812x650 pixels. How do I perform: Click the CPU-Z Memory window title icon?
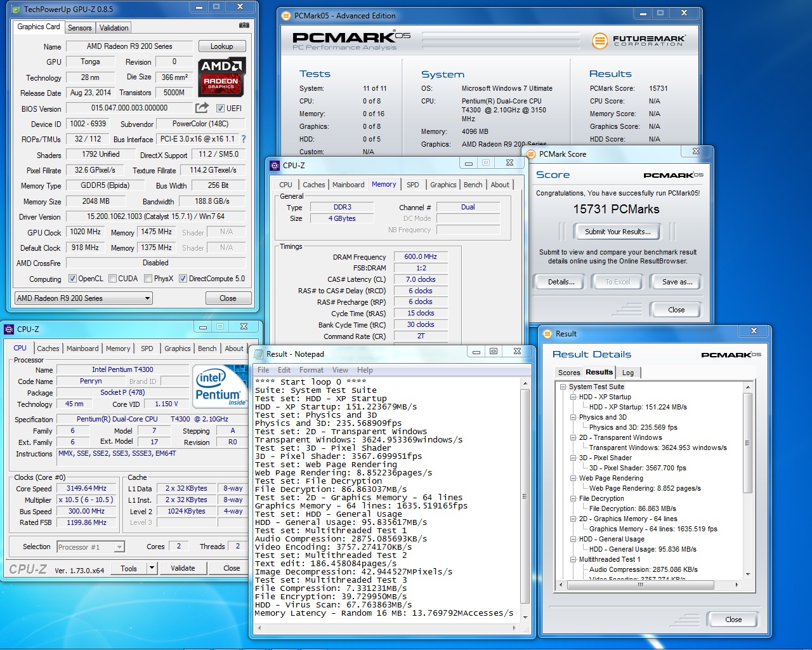[275, 165]
